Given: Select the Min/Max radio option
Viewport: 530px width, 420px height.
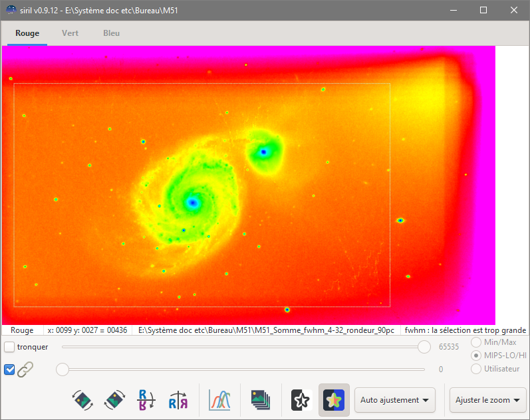Looking at the screenshot, I should click(476, 342).
